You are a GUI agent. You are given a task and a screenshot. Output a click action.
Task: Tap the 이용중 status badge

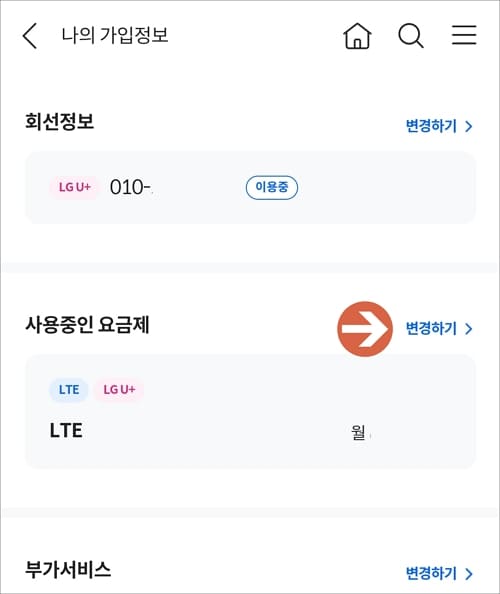coord(272,187)
